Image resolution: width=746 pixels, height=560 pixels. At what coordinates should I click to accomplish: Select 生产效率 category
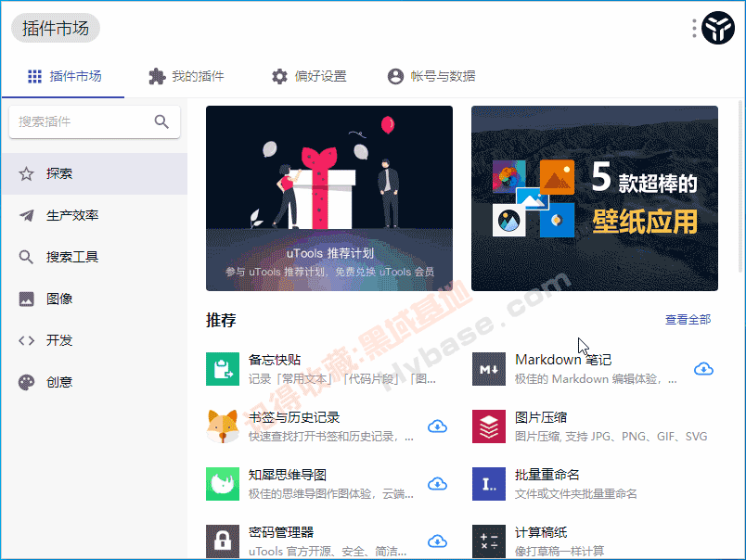pos(95,215)
